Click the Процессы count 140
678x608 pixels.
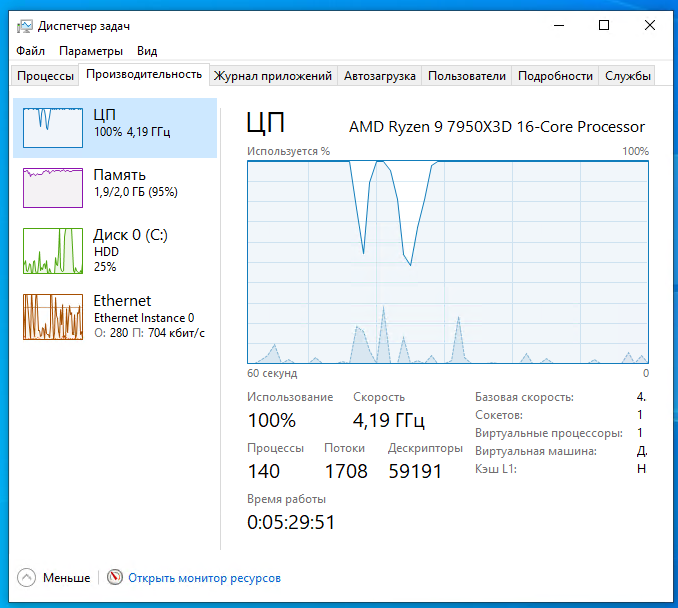264,471
